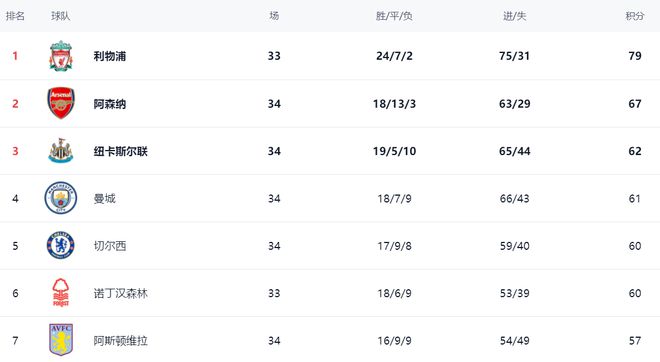
Task: Click the 进/失 column header
Action: coord(514,16)
